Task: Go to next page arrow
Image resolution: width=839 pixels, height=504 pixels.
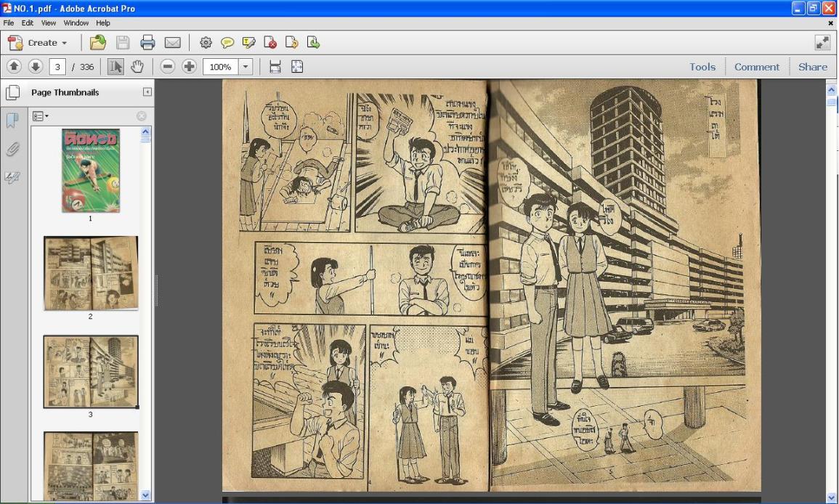Action: tap(36, 66)
